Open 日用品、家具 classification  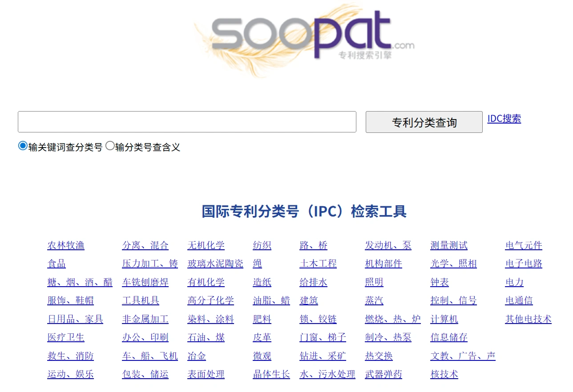75,319
